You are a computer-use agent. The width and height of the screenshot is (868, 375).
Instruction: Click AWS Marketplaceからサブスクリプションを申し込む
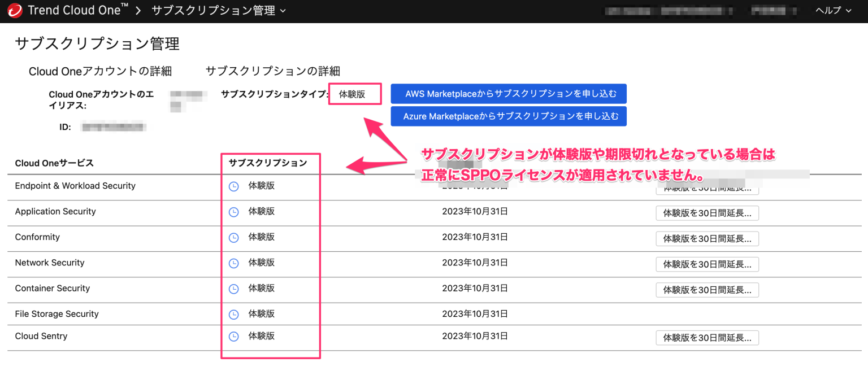[508, 93]
